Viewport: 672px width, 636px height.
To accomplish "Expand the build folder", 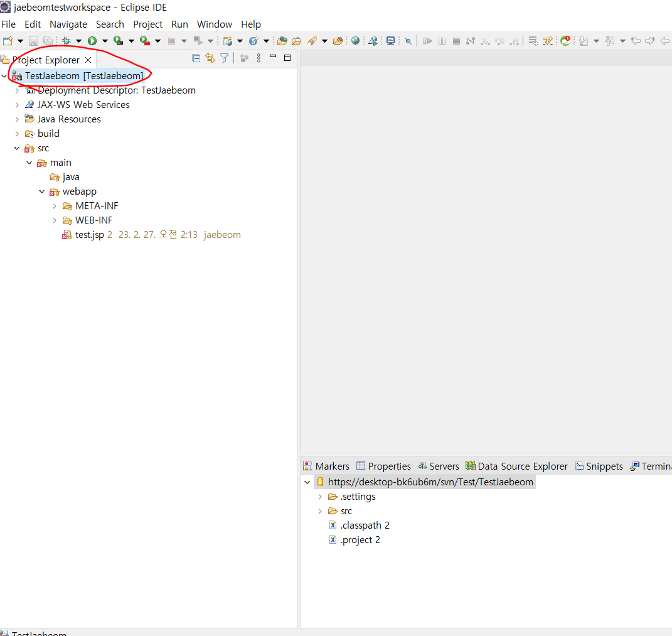I will point(17,134).
